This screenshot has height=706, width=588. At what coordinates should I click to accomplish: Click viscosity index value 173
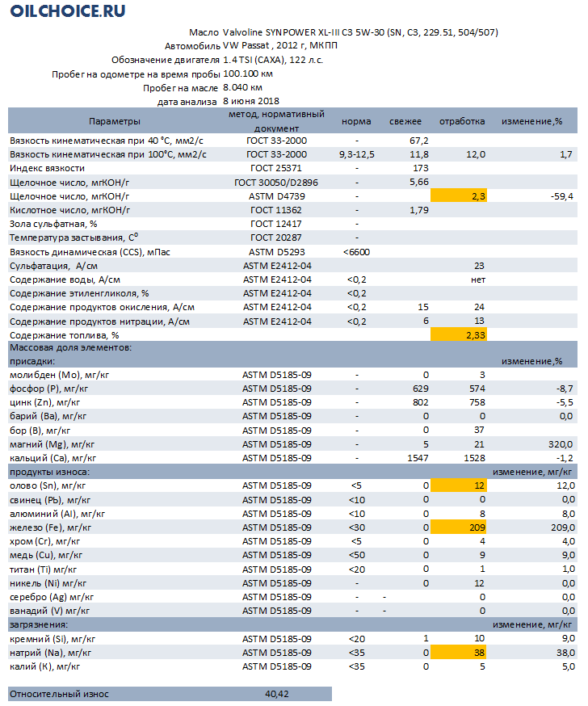421,168
